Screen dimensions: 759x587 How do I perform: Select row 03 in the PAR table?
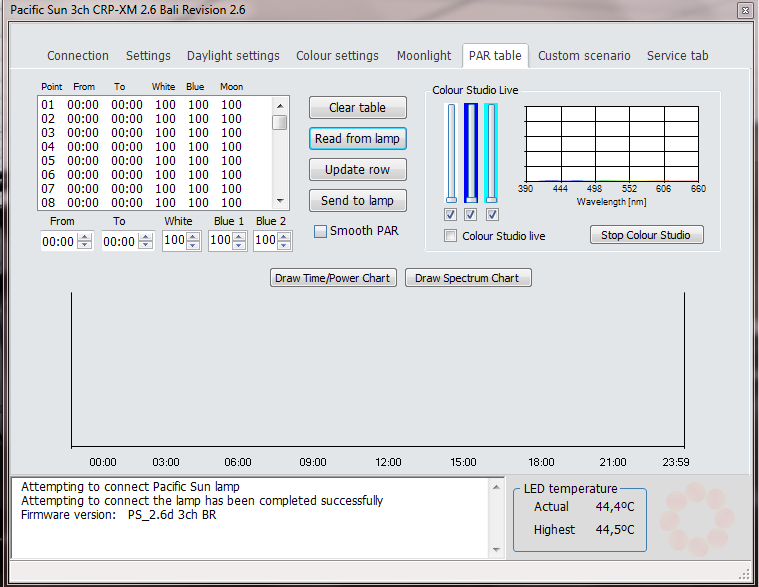(140, 132)
